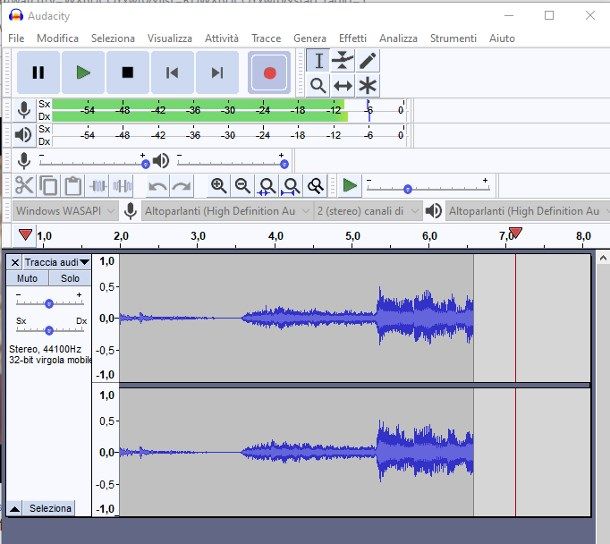Viewport: 610px width, 544px height.
Task: Open the Tracce menu
Action: 266,38
